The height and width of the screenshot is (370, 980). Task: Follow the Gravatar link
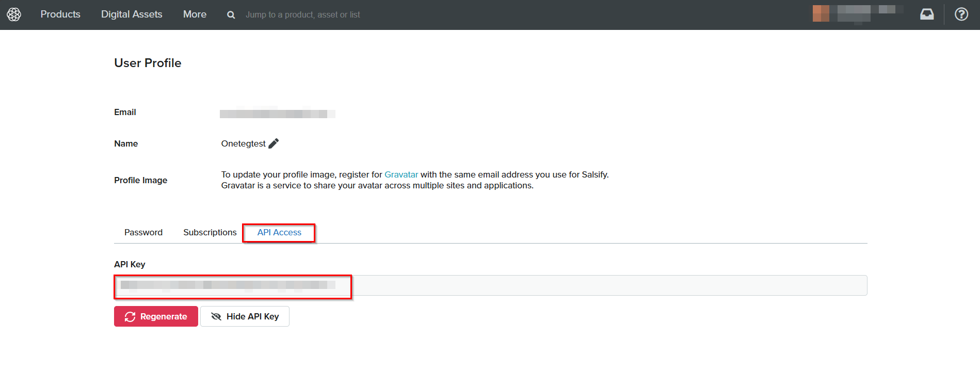[x=401, y=174]
